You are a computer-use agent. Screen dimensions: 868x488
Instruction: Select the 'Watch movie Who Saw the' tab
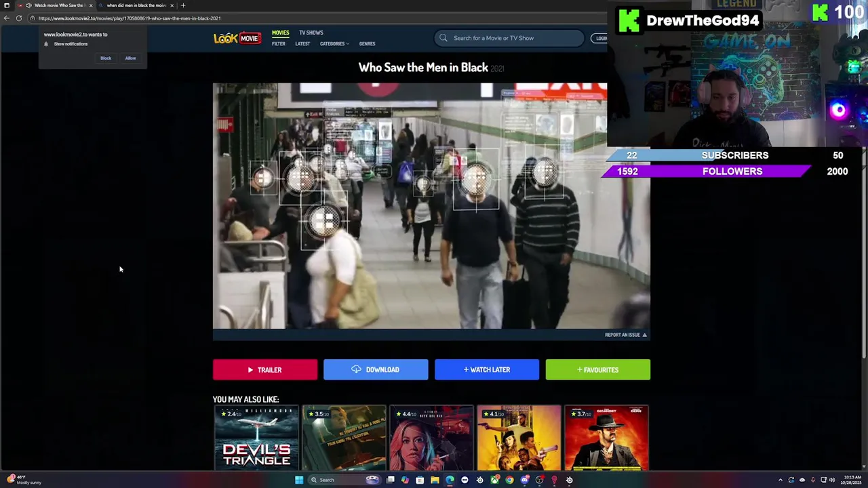(x=56, y=5)
